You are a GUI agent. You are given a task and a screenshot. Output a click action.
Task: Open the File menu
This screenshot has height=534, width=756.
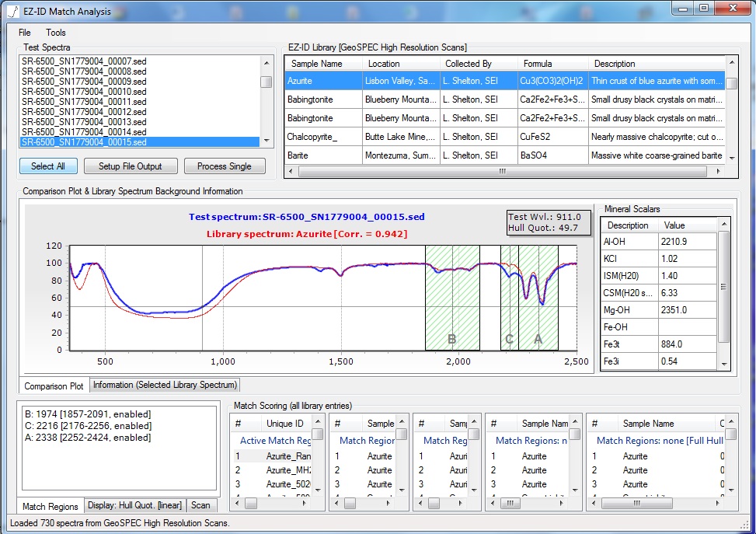25,33
